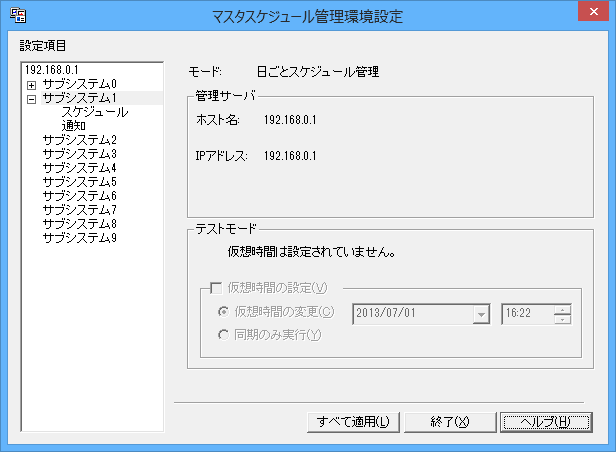Screen dimensions: 616x452
Task: Increase time with the up spinner arrow
Action: (563, 310)
